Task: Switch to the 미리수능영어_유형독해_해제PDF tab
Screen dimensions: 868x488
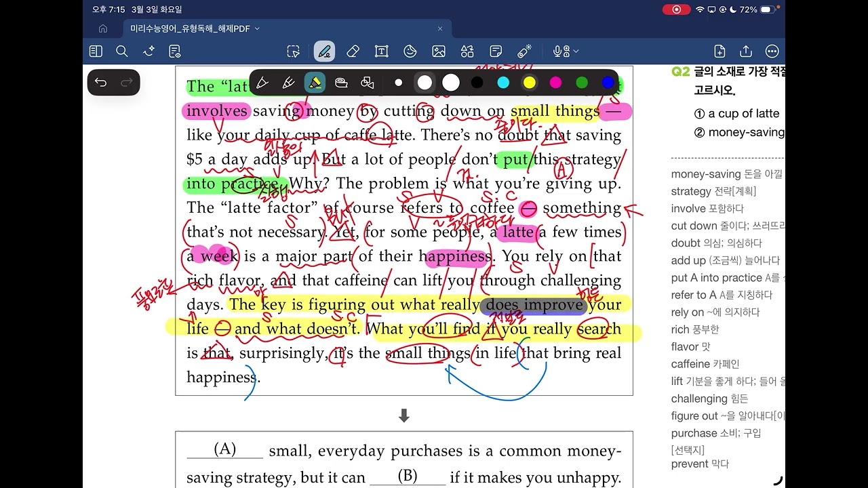Action: pyautogui.click(x=190, y=28)
